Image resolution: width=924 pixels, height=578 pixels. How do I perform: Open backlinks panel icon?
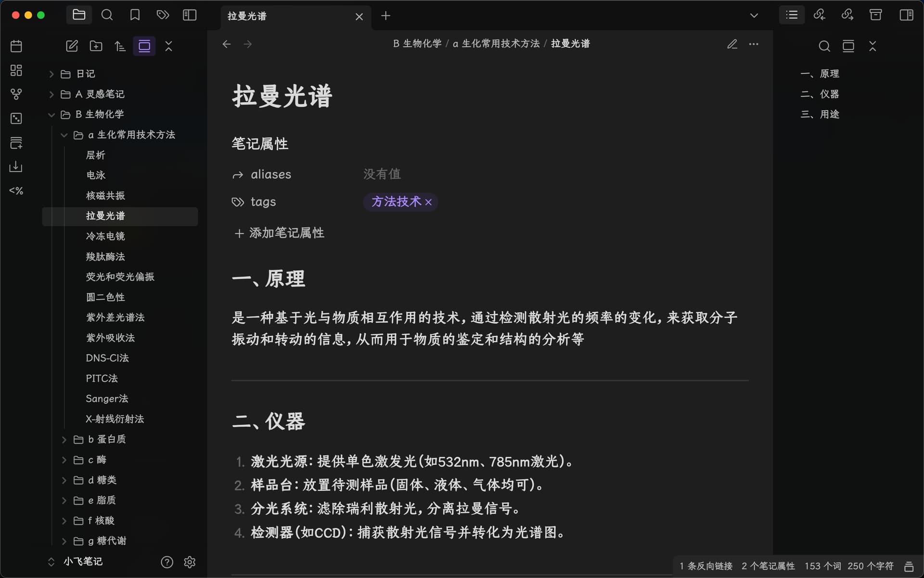click(819, 15)
